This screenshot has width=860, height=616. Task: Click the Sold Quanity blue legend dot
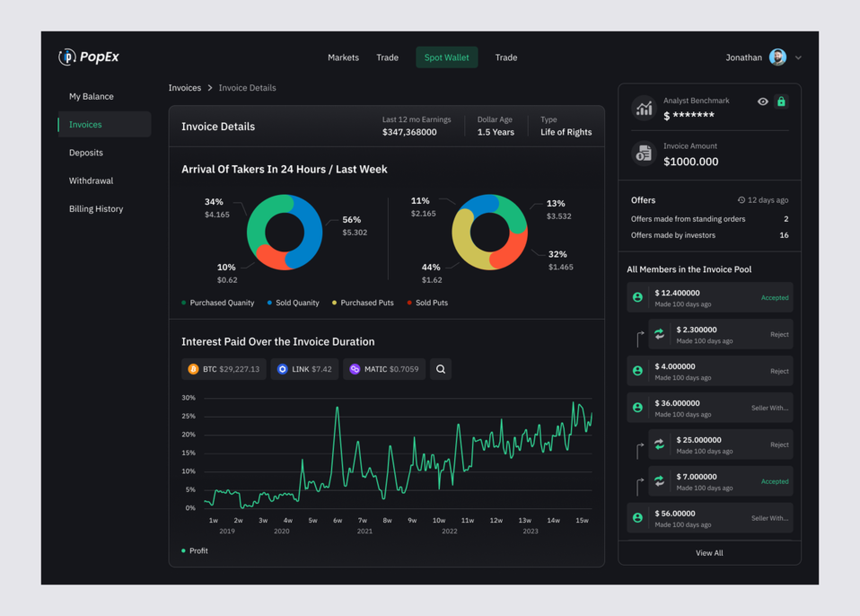[x=270, y=303]
